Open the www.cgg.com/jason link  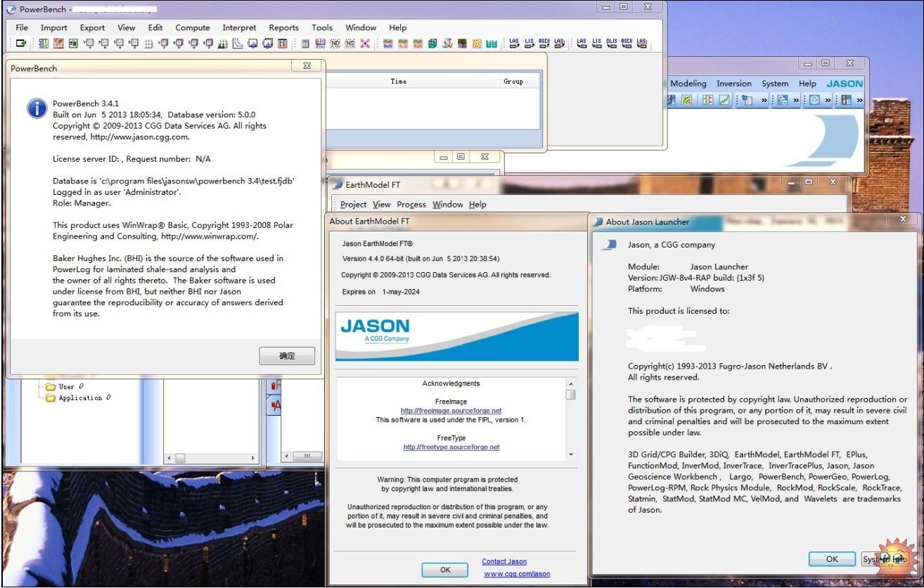[517, 574]
